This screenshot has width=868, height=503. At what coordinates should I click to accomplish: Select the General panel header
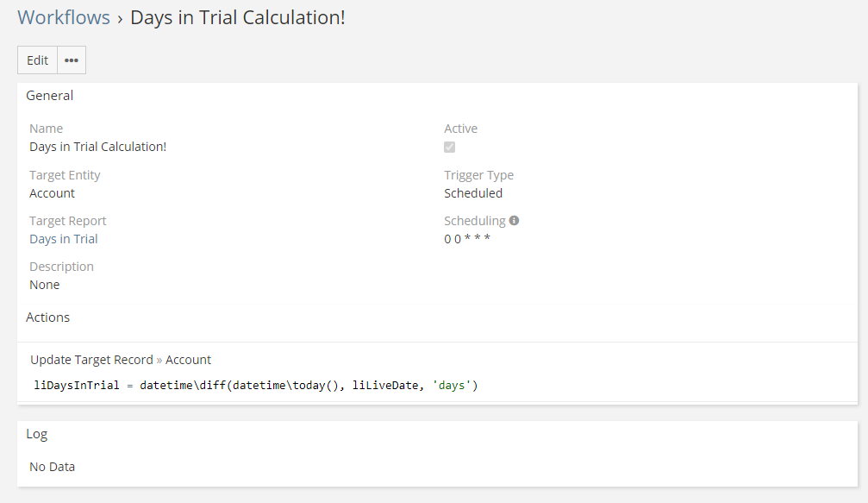point(50,96)
